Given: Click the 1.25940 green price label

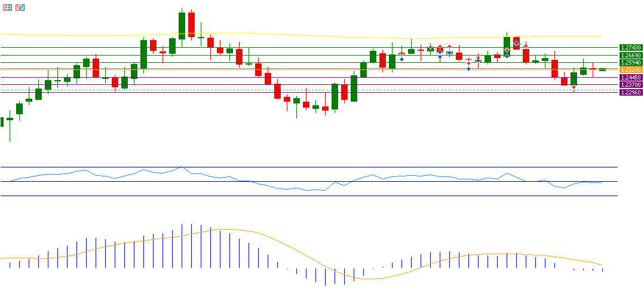Looking at the screenshot, I should tap(631, 62).
